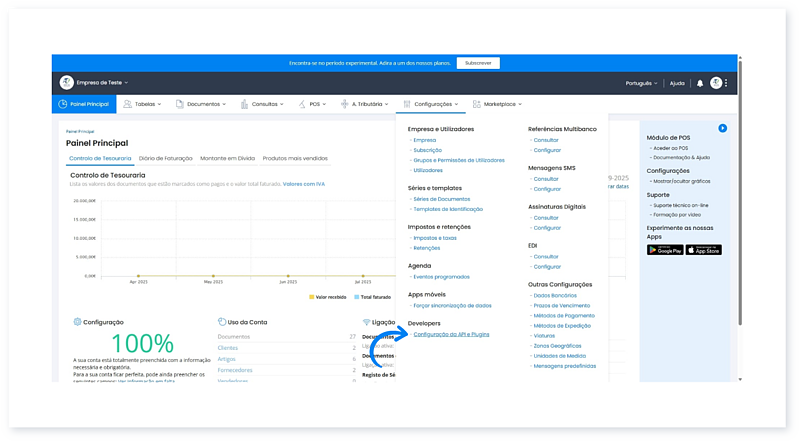Click the Configuração gear icon on dashboard
Viewport: 800px width, 442px height.
pos(78,322)
